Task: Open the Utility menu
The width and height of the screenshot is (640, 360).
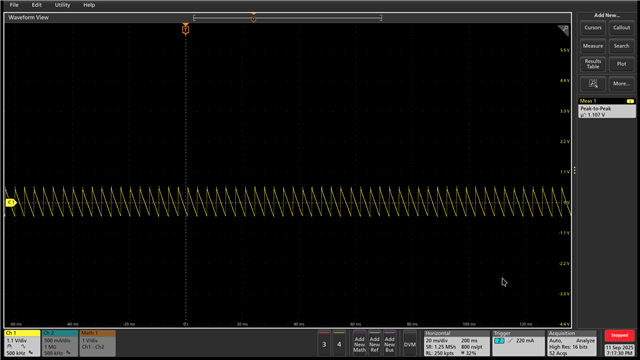Action: (62, 5)
